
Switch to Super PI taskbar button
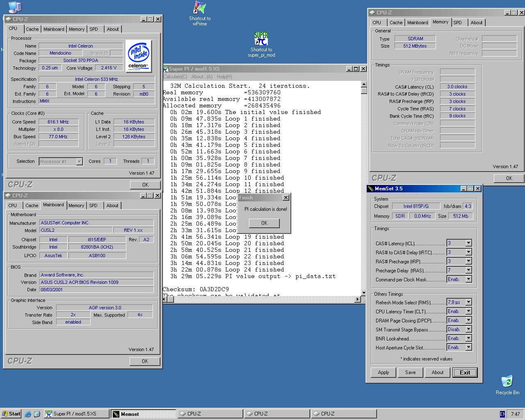[x=76, y=414]
